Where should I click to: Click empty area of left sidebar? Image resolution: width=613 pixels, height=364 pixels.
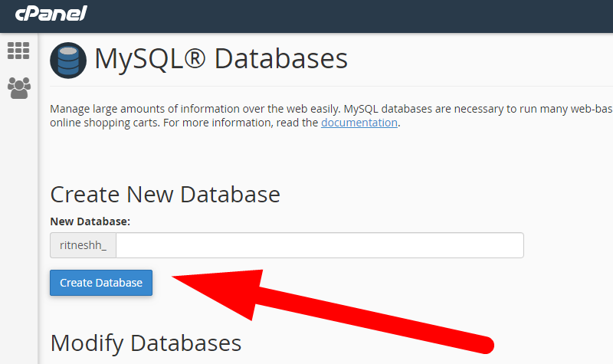click(18, 230)
